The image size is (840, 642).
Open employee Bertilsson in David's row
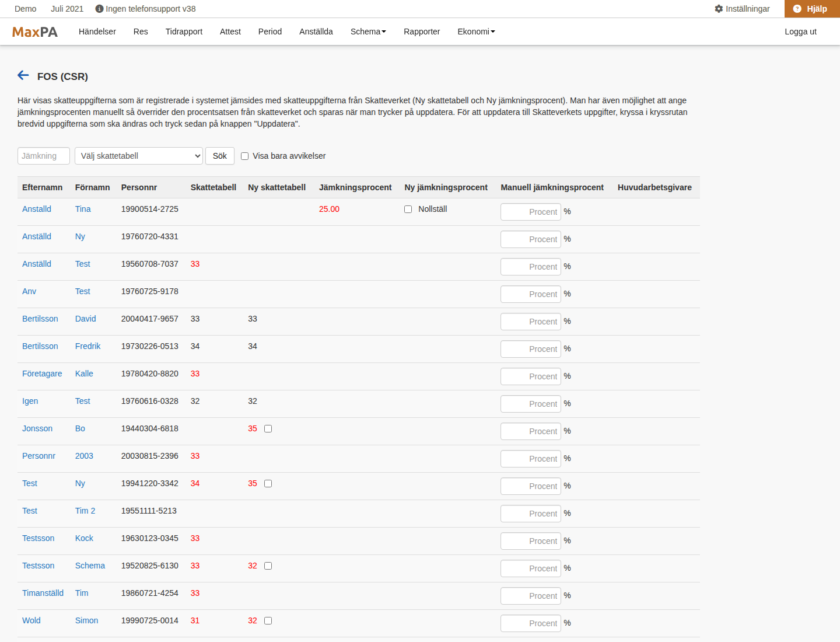pos(40,319)
